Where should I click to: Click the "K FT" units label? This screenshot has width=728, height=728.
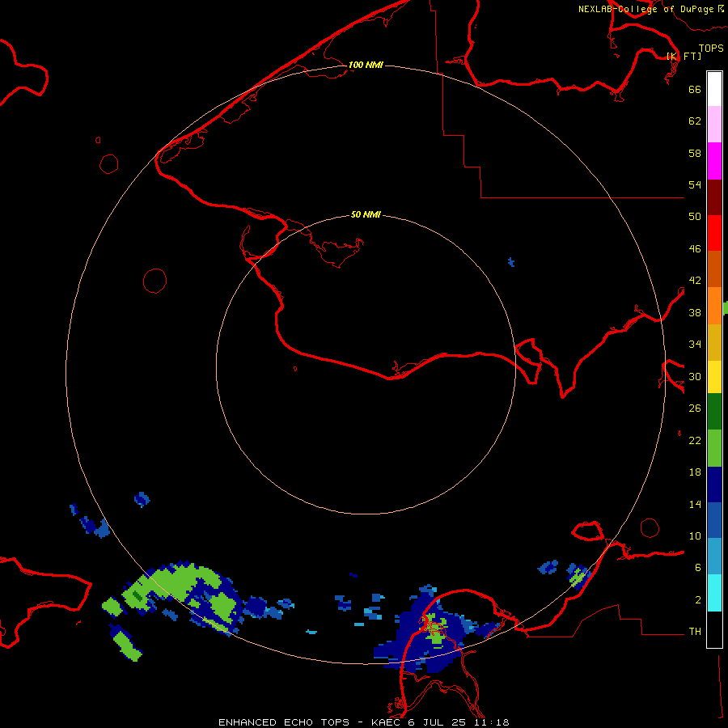click(684, 56)
